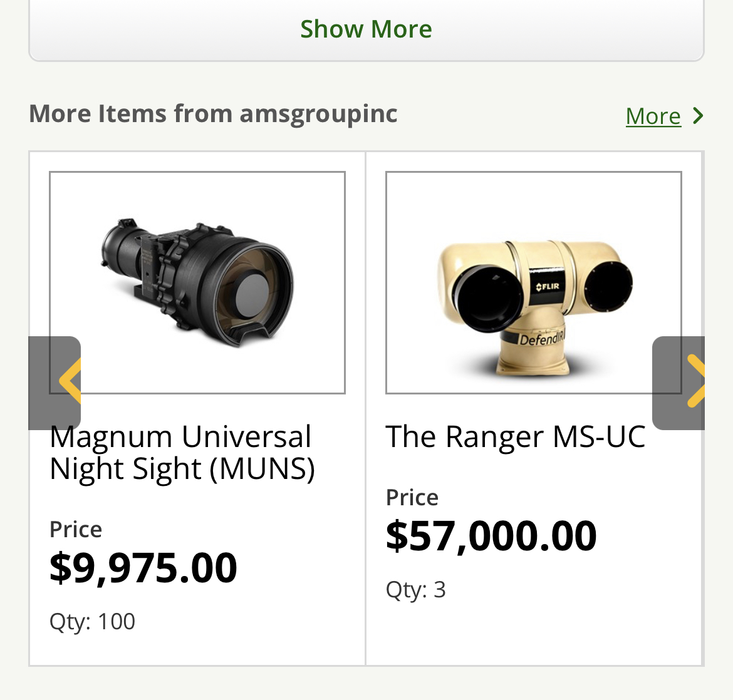Click the Qty: 3 text
This screenshot has height=700, width=733.
415,590
